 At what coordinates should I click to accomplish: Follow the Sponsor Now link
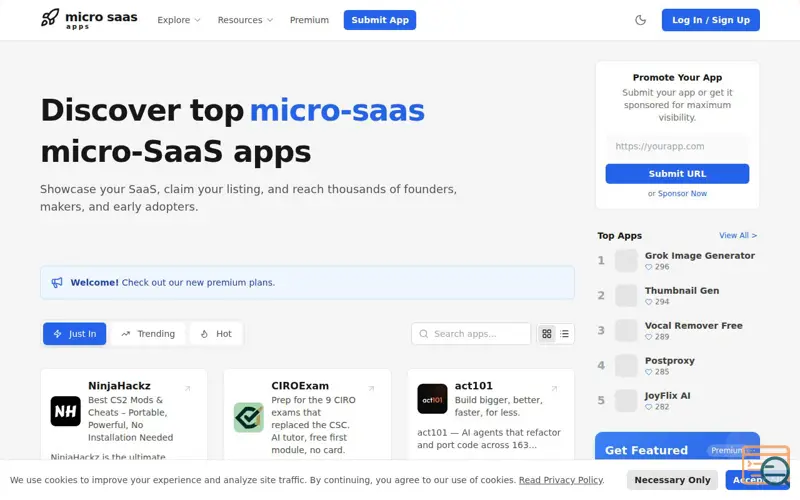pyautogui.click(x=682, y=193)
